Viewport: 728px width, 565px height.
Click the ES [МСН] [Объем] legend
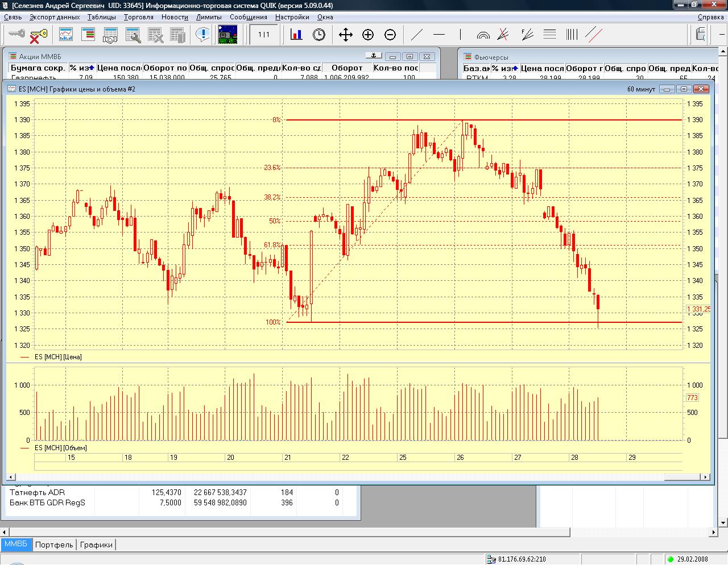point(61,448)
